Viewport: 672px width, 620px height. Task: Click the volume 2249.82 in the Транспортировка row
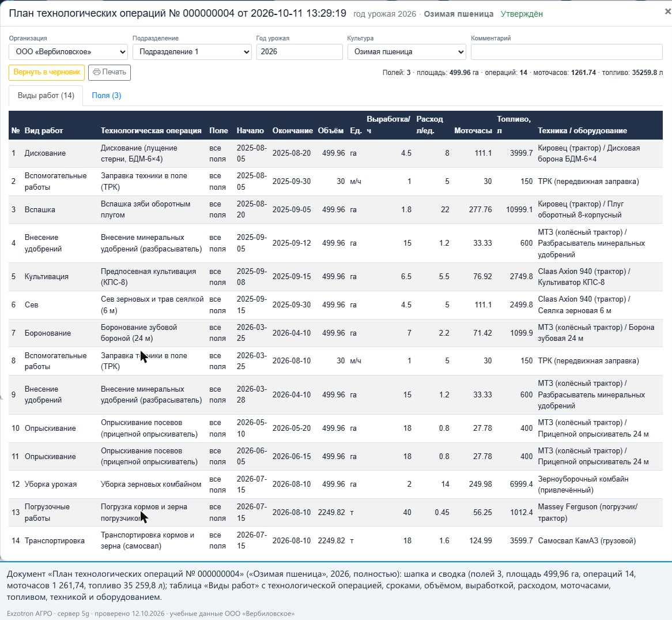(x=331, y=540)
